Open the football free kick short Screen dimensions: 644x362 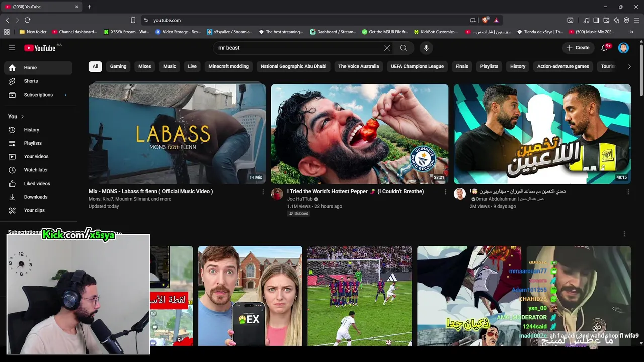click(360, 296)
